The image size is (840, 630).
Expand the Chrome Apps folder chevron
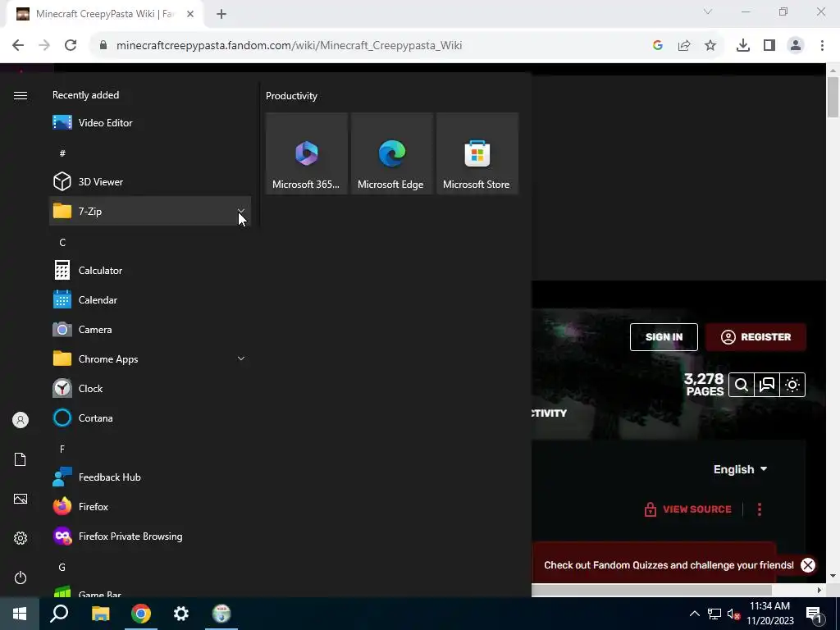pos(241,358)
